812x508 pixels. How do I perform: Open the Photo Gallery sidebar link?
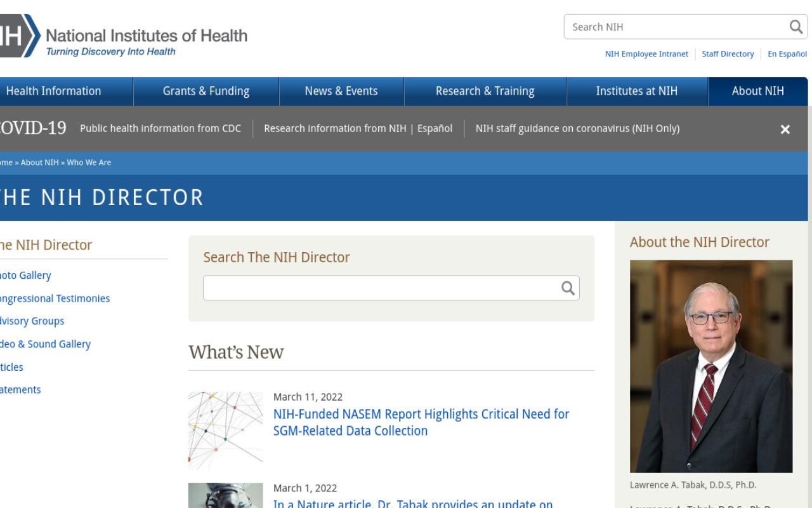(x=25, y=276)
